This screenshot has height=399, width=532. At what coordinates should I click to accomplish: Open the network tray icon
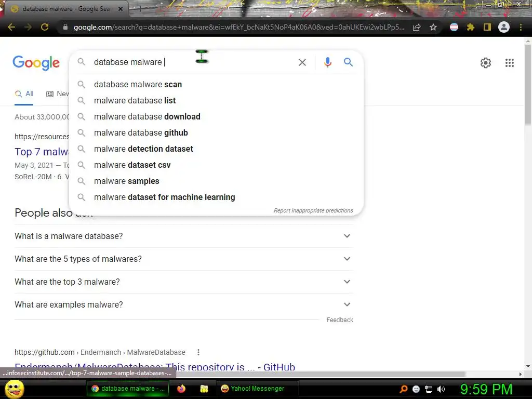coord(429,389)
